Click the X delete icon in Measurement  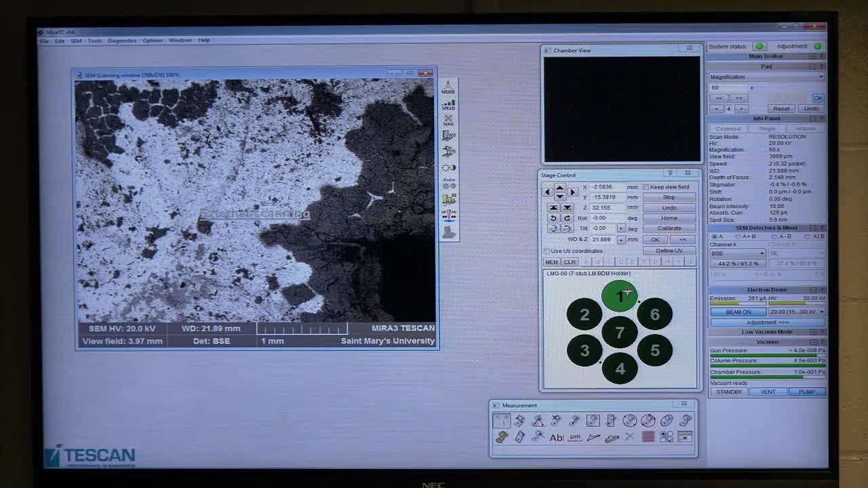click(x=629, y=437)
